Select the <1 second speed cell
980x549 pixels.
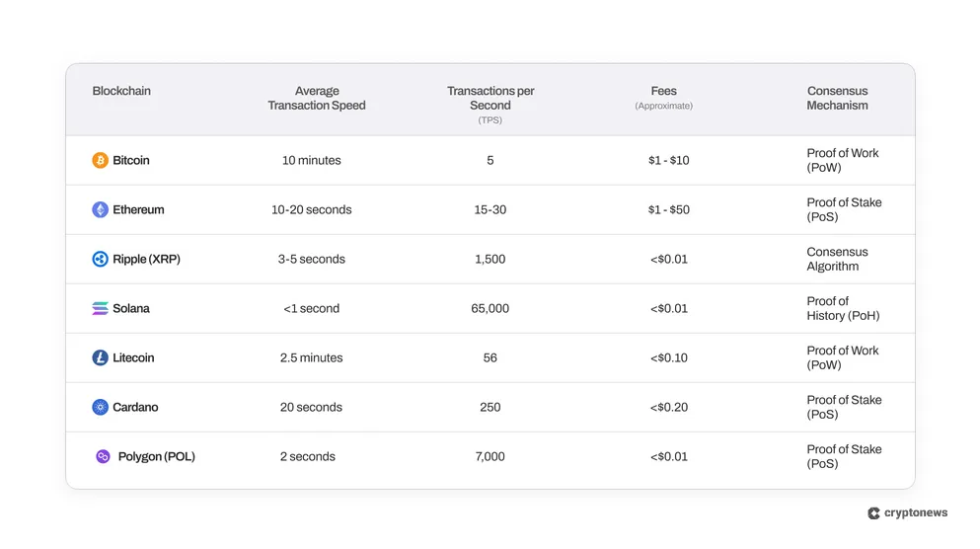pyautogui.click(x=311, y=308)
